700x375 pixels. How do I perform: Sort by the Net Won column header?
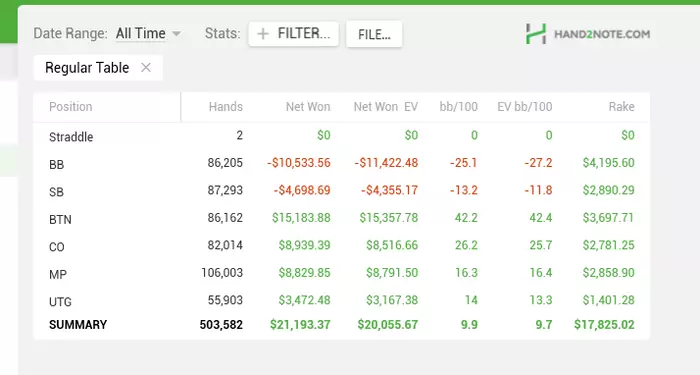pyautogui.click(x=308, y=107)
